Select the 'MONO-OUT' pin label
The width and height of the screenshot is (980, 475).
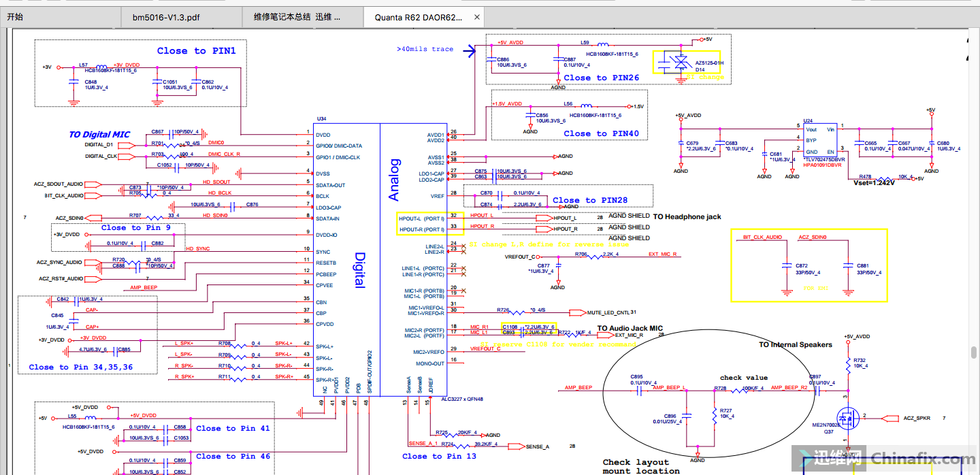click(429, 363)
